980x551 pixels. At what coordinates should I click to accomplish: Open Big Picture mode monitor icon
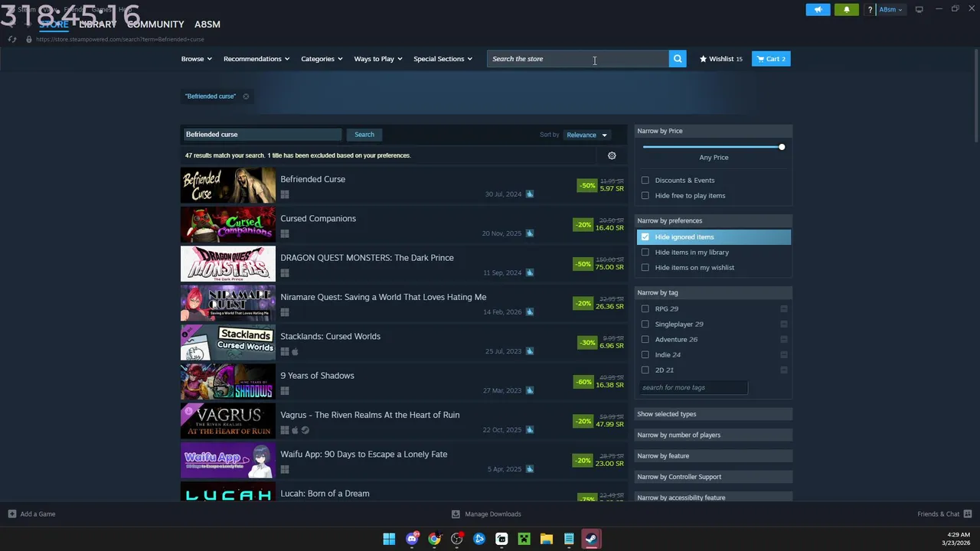(x=919, y=9)
